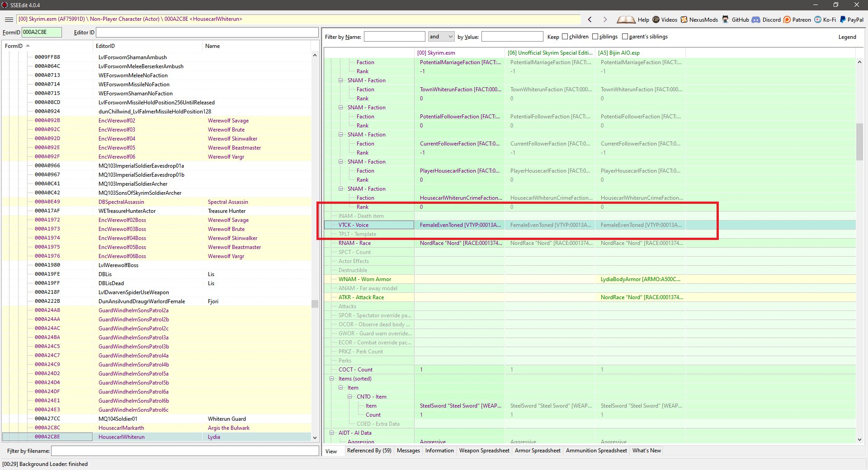Select the DBSpectralAssassin record
The image size is (868, 470).
pos(156,202)
